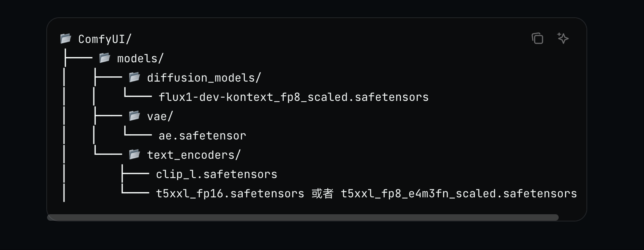The width and height of the screenshot is (644, 250).
Task: Click the models folder icon
Action: pos(105,58)
